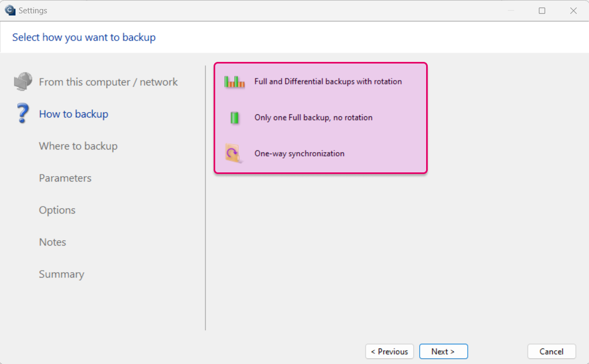Viewport: 589px width, 364px height.
Task: Maximize the Settings window
Action: pyautogui.click(x=541, y=11)
